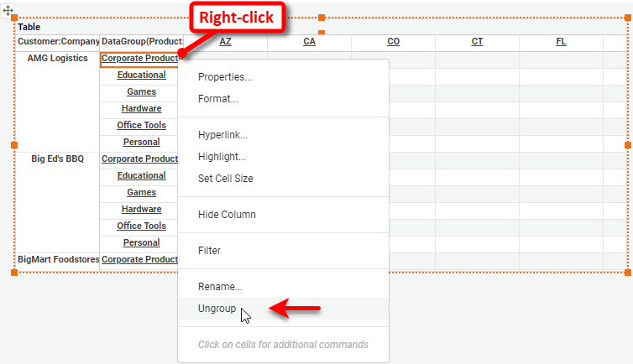Screen dimensions: 633x364
Task: Click the CT column header link
Action: pyautogui.click(x=477, y=41)
